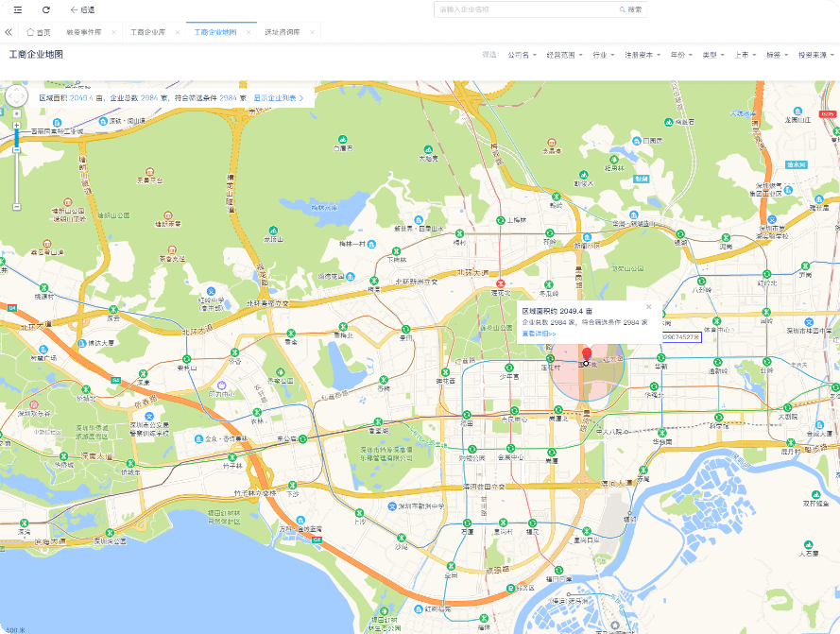Close the area info popup

pyautogui.click(x=649, y=307)
